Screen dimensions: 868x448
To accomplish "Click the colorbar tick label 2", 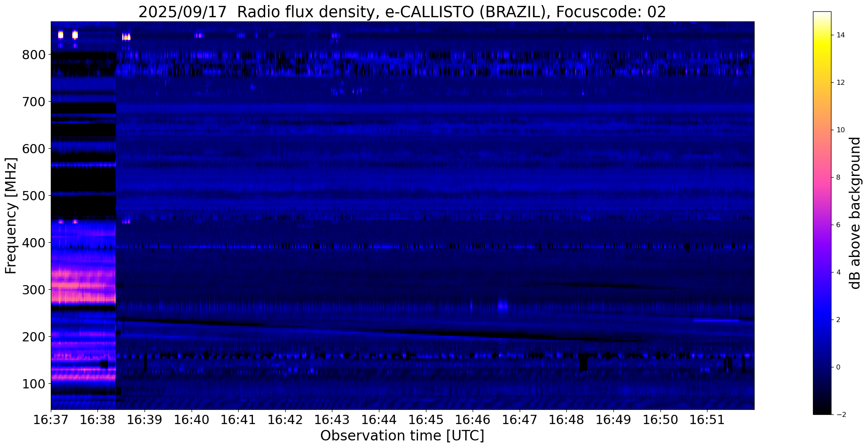I will coord(838,320).
